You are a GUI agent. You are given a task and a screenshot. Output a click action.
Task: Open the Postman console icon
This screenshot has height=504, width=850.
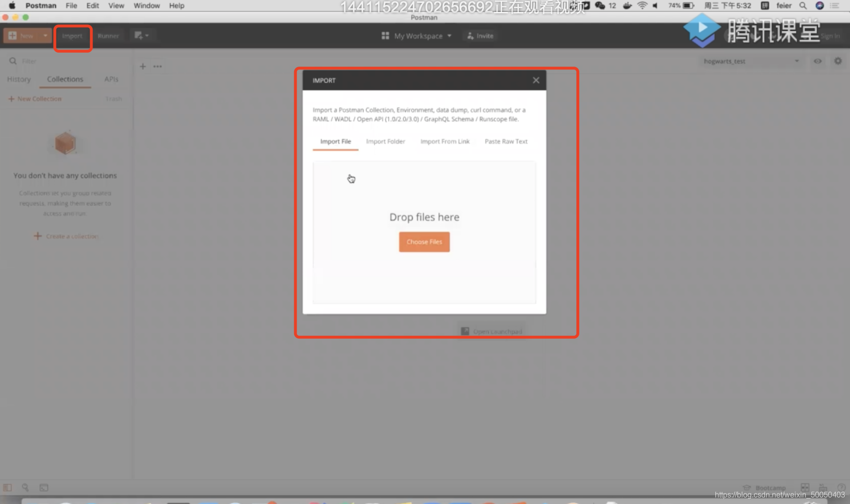pos(44,487)
